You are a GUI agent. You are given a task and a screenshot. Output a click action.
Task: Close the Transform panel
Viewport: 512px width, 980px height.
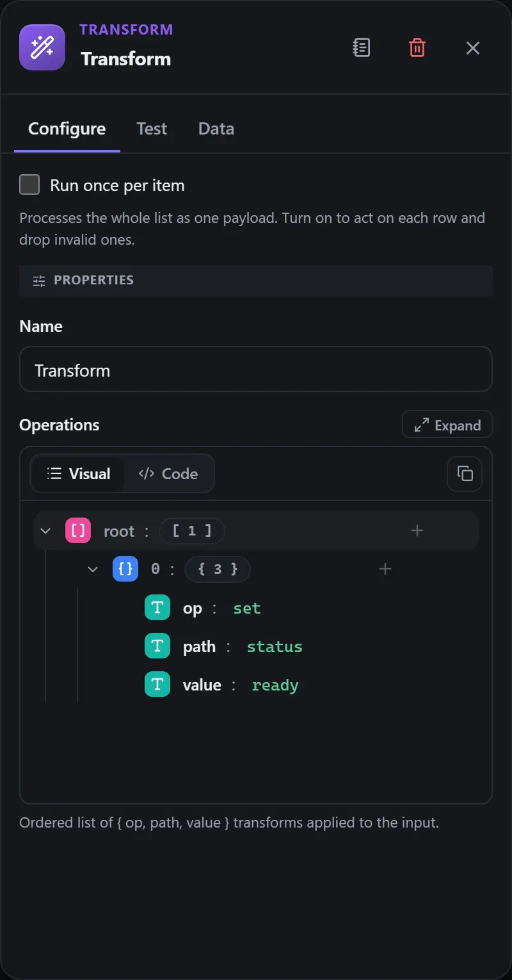[x=473, y=47]
